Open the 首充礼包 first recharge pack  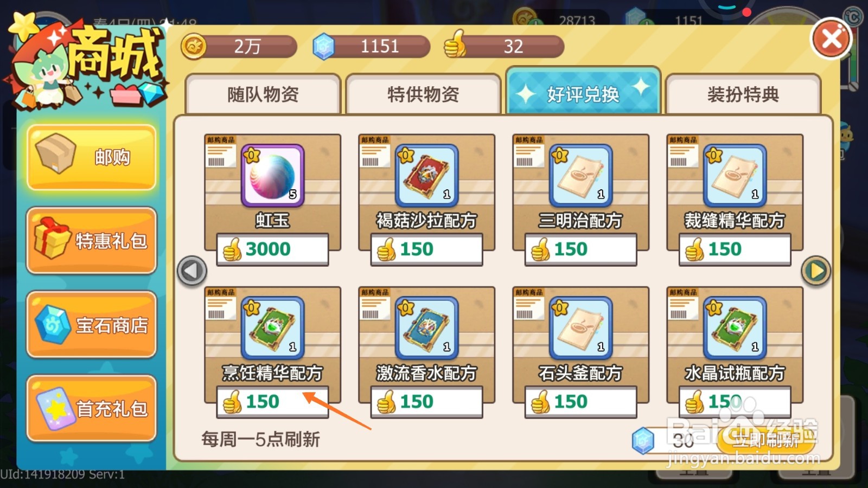coord(91,408)
